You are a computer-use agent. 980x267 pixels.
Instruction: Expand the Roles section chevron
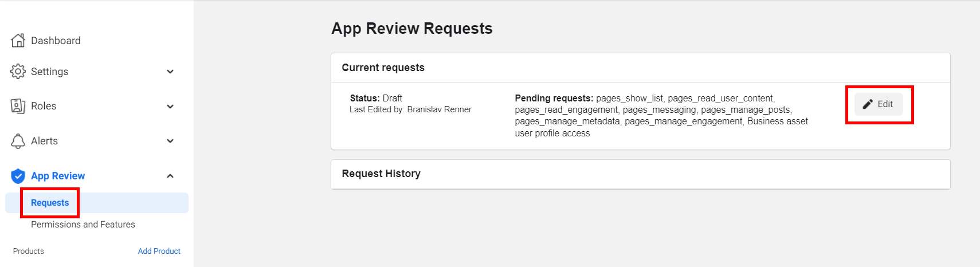[x=170, y=107]
